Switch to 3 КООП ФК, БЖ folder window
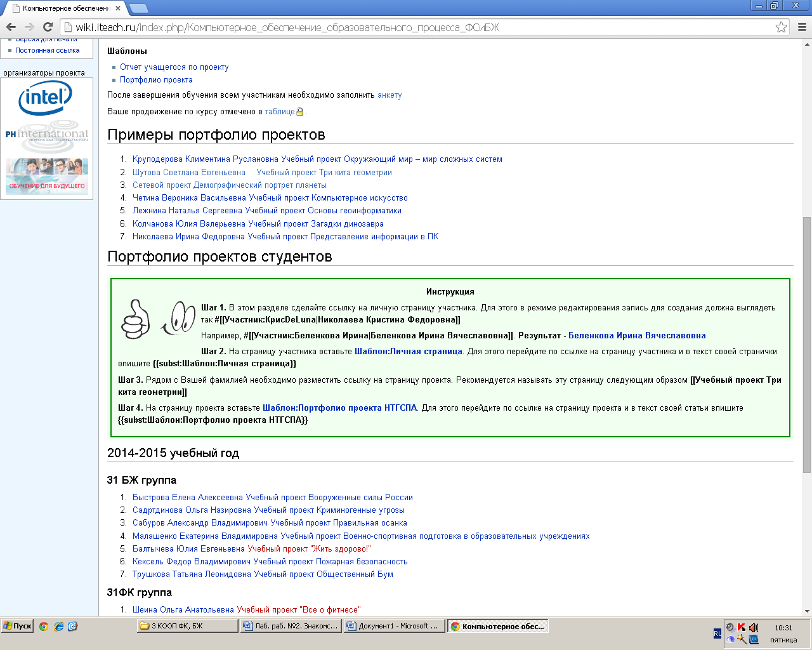 click(188, 626)
